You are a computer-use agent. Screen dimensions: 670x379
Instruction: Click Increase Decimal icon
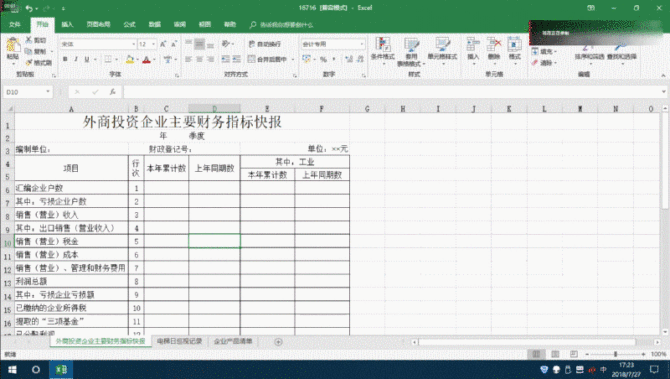coord(349,59)
